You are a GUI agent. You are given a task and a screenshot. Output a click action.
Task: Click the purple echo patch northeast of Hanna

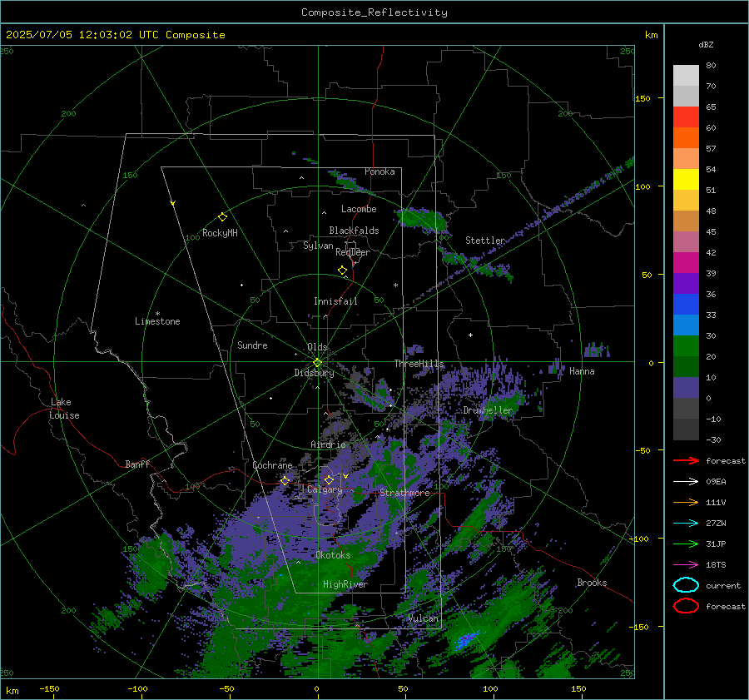(x=596, y=350)
